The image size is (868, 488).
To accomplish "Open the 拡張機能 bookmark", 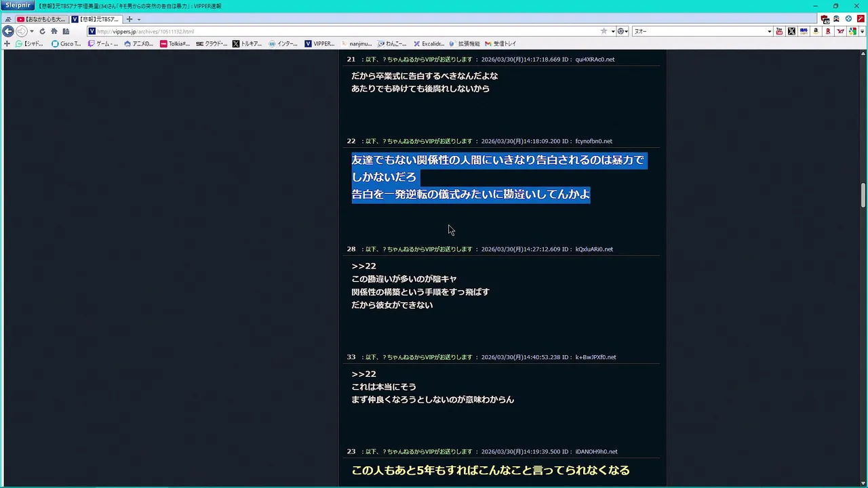I will [465, 43].
